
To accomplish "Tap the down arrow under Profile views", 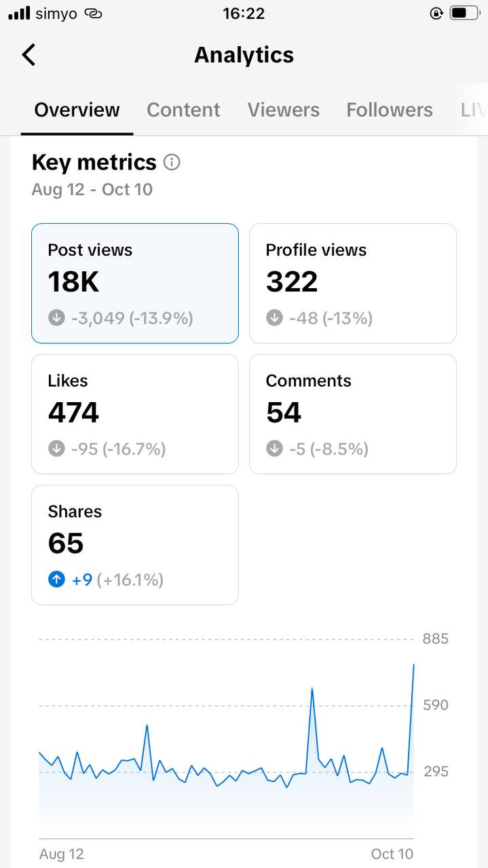I will [274, 317].
